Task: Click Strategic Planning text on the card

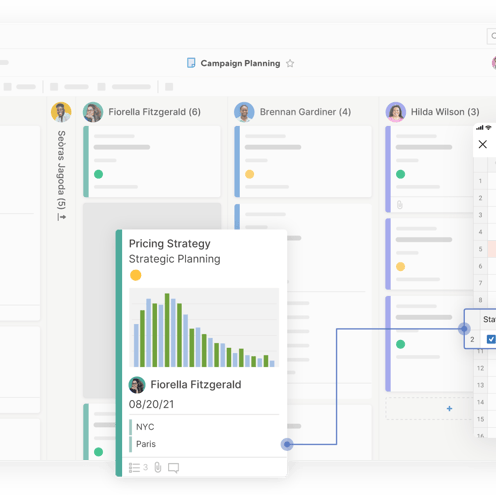Action: (x=175, y=259)
